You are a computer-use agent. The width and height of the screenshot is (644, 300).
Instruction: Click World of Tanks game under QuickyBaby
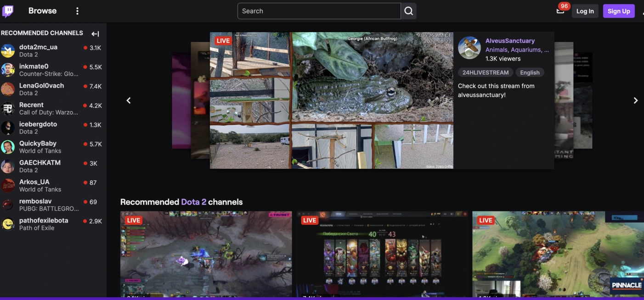pyautogui.click(x=40, y=150)
